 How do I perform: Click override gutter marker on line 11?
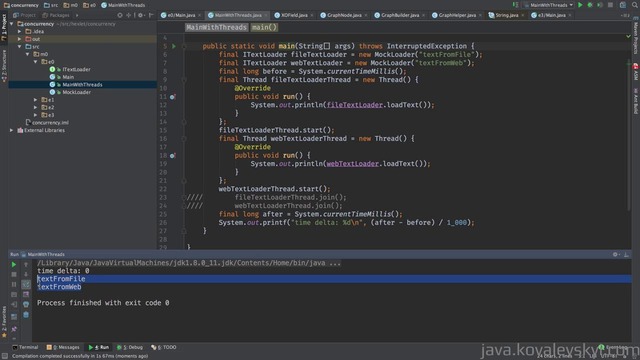click(x=173, y=97)
